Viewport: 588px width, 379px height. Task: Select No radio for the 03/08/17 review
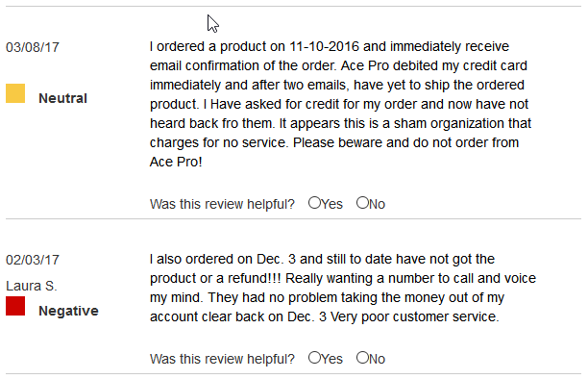pos(362,203)
